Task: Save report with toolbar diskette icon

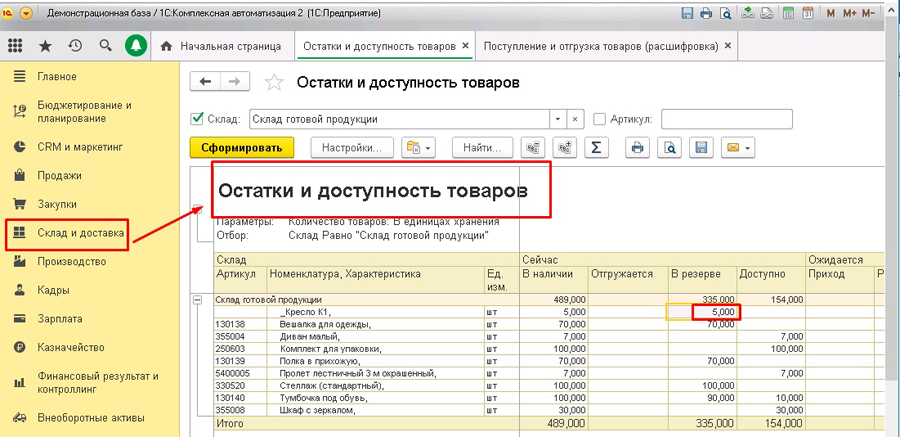Action: pyautogui.click(x=701, y=148)
